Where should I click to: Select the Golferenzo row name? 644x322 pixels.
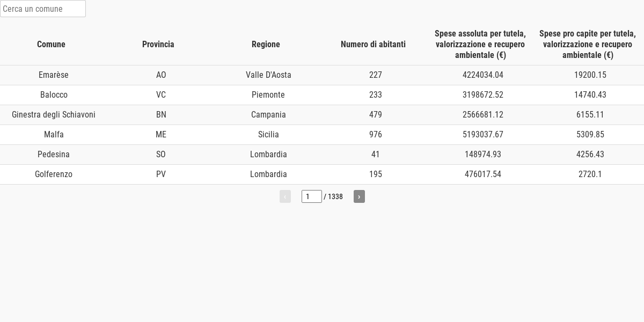pos(54,174)
